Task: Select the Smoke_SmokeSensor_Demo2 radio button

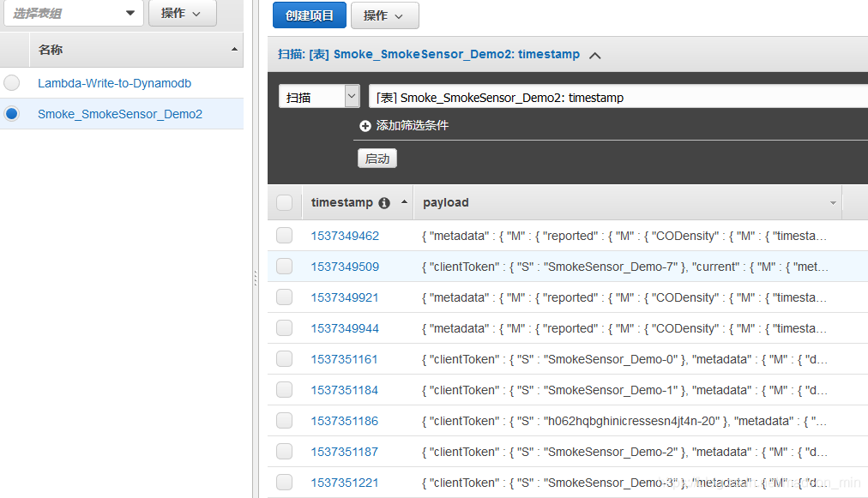Action: [x=12, y=113]
